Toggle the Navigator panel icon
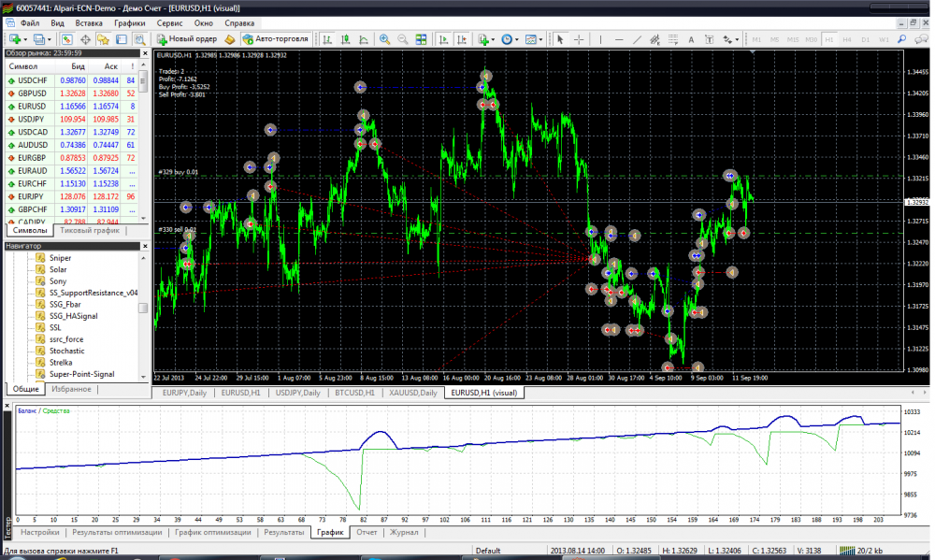Screen dimensions: 935x560 point(103,39)
